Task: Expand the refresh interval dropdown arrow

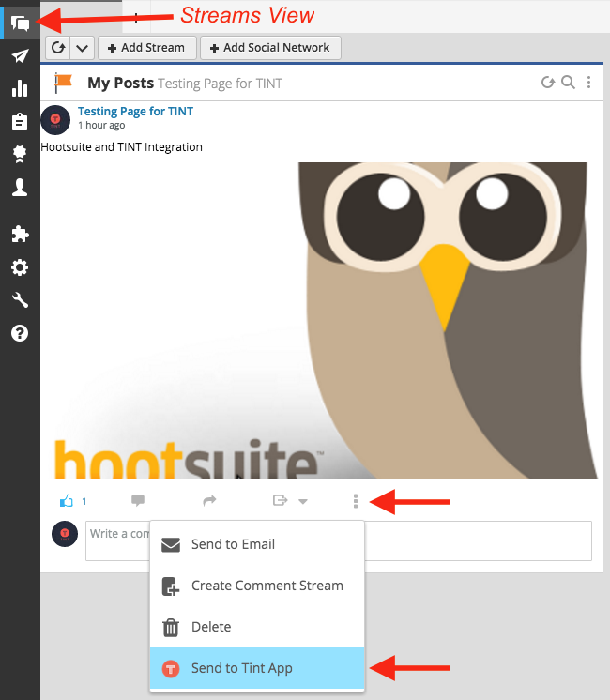Action: [x=82, y=47]
